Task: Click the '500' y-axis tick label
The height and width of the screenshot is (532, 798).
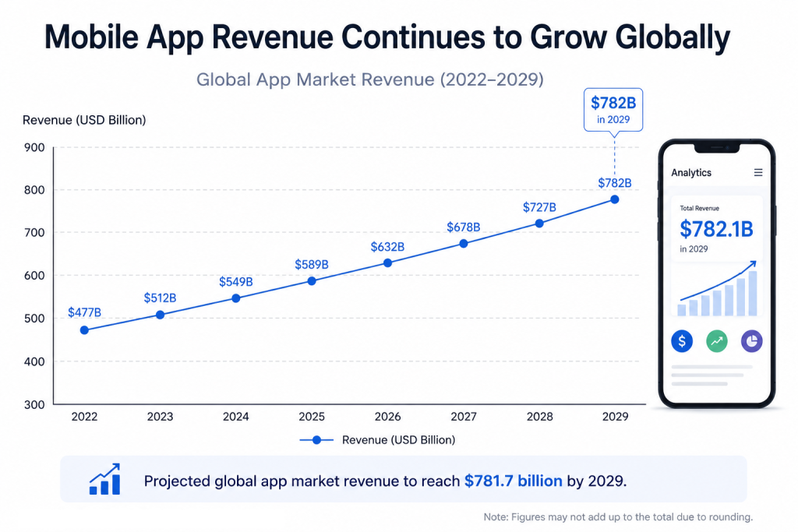Action: tap(34, 319)
